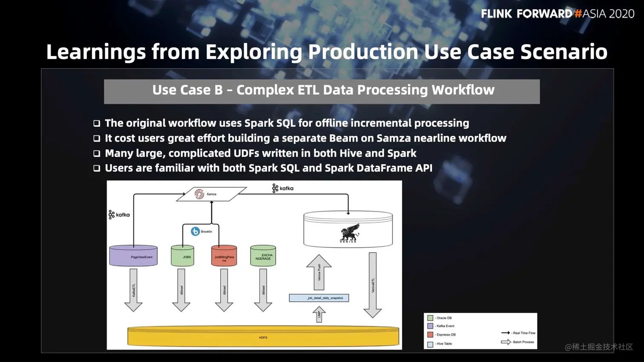
Task: Click the Samza logo icon in the diagram
Action: (199, 194)
